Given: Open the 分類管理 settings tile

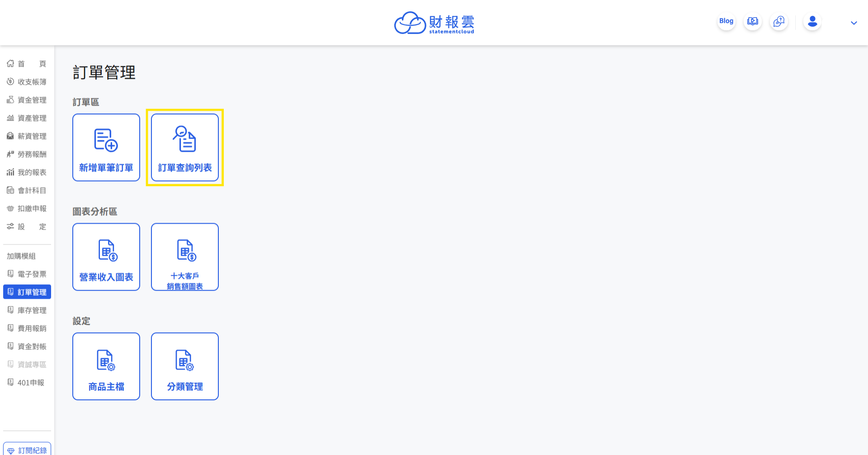Looking at the screenshot, I should pos(185,366).
